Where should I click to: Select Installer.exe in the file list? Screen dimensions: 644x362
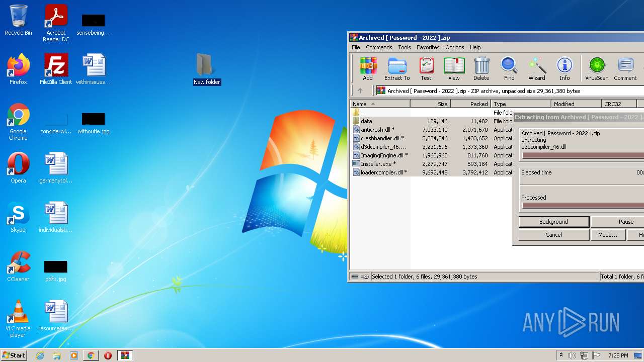click(432, 164)
